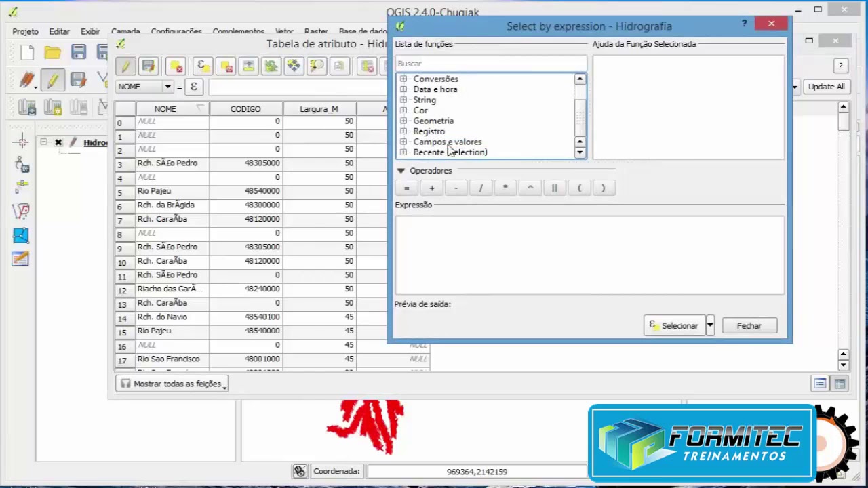868x488 pixels.
Task: Click invert selection icon in attribute table
Action: pos(271,66)
